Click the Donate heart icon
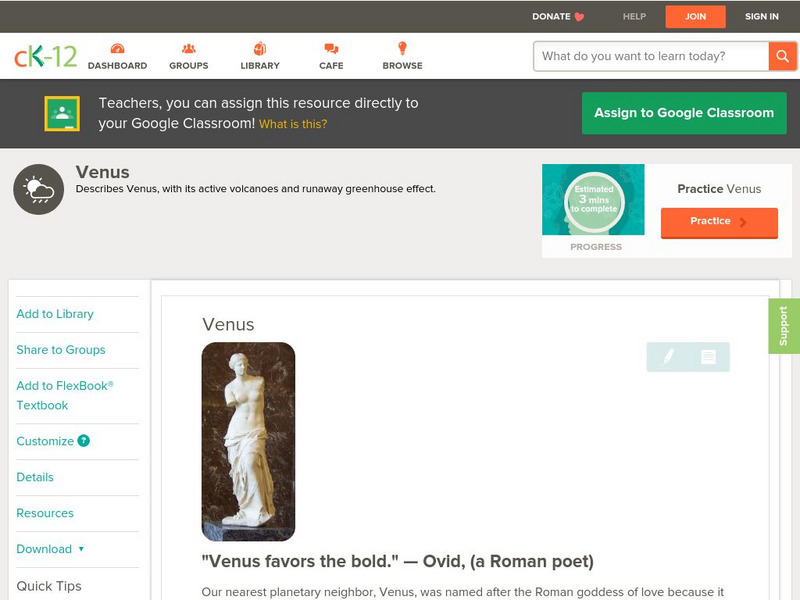This screenshot has width=800, height=600. point(579,17)
